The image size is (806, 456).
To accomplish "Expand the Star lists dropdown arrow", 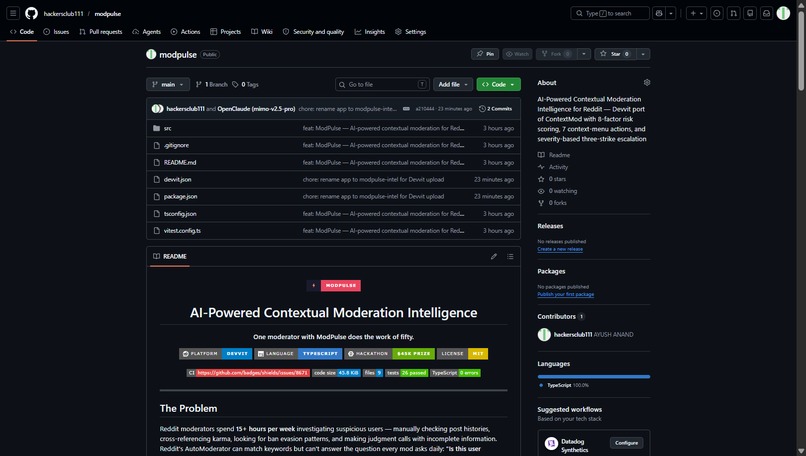I will click(643, 54).
